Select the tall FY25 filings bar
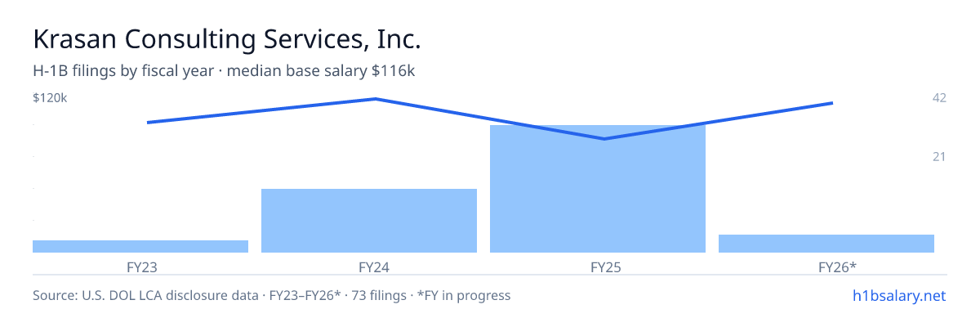 [598, 189]
